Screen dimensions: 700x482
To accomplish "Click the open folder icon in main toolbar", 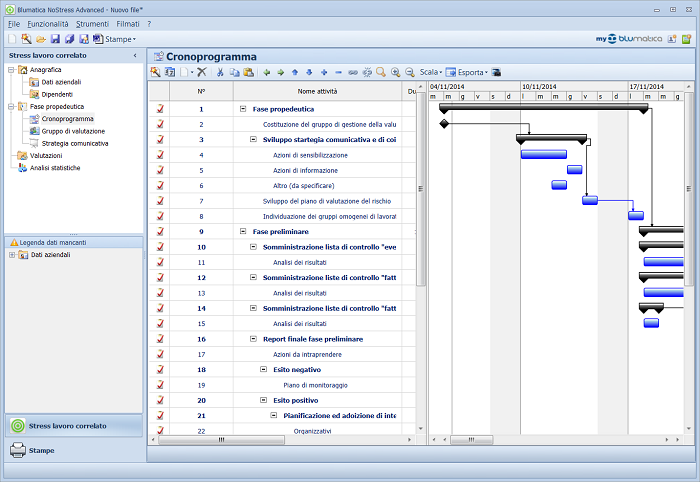I will 27,39.
